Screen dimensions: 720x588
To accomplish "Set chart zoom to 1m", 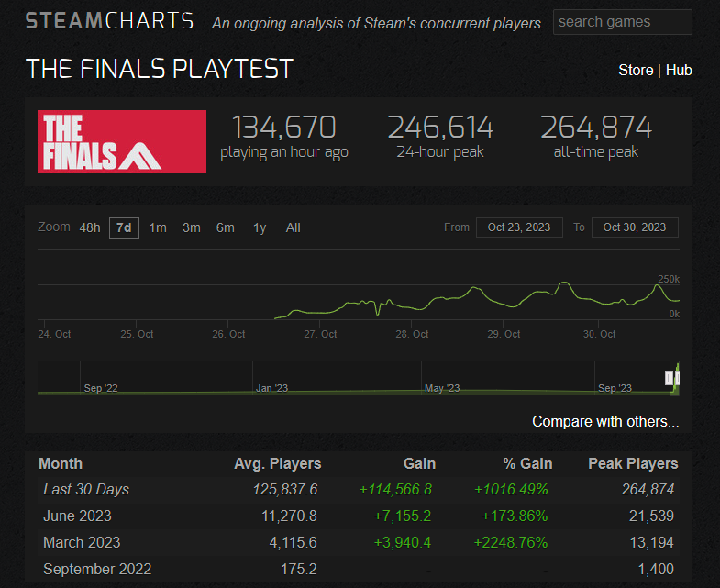I will pos(158,227).
